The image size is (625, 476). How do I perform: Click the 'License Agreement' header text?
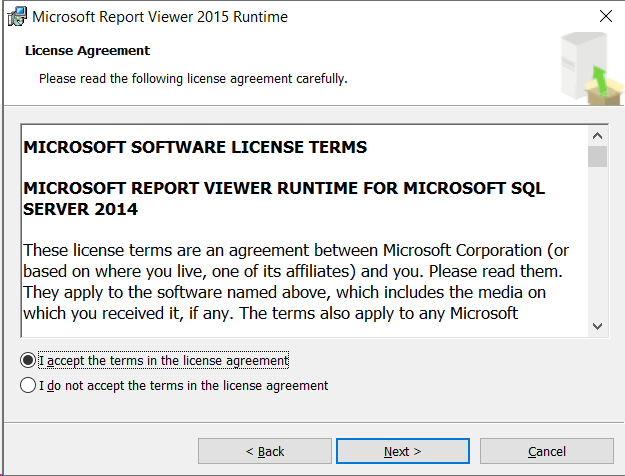(87, 51)
